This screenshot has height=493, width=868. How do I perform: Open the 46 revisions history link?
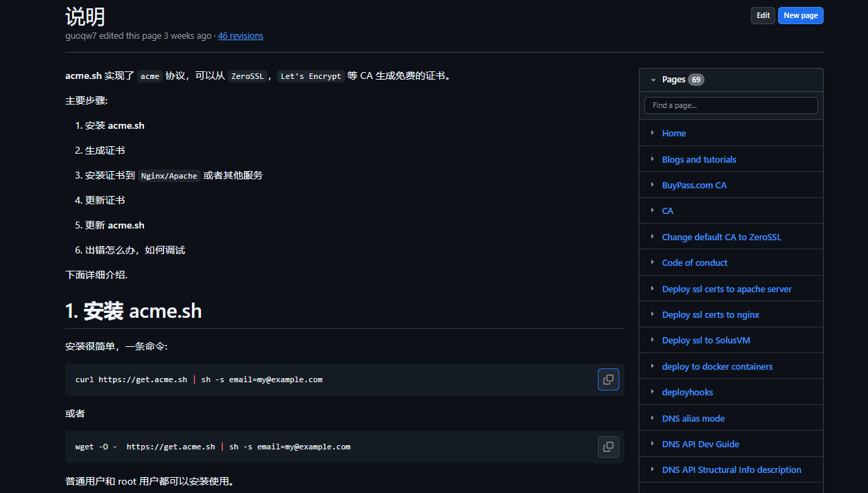(240, 36)
